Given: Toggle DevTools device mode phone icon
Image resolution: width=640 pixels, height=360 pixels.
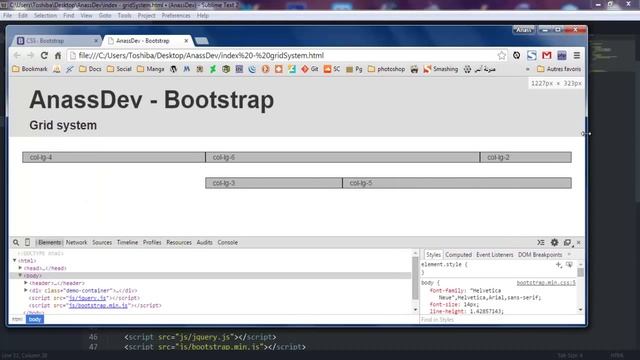Looking at the screenshot, I should [27, 242].
